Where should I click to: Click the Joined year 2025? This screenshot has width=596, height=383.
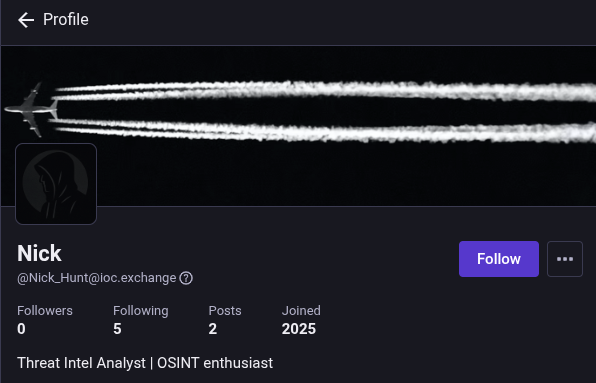coord(299,329)
